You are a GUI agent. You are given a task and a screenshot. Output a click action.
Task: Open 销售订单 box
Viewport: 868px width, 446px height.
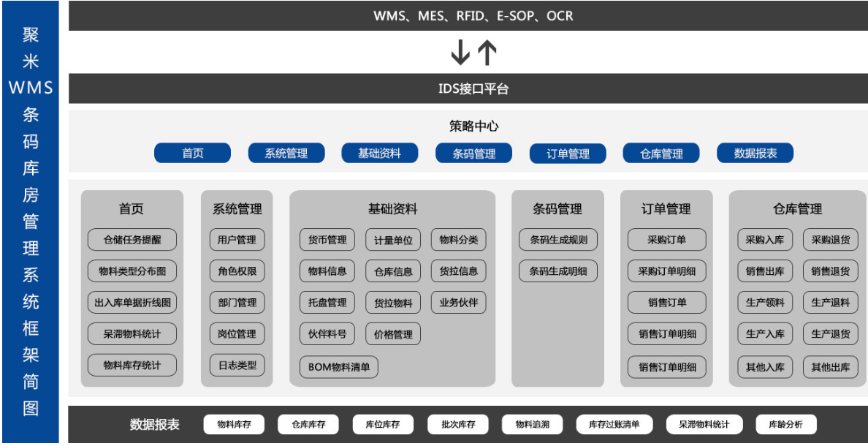[666, 303]
